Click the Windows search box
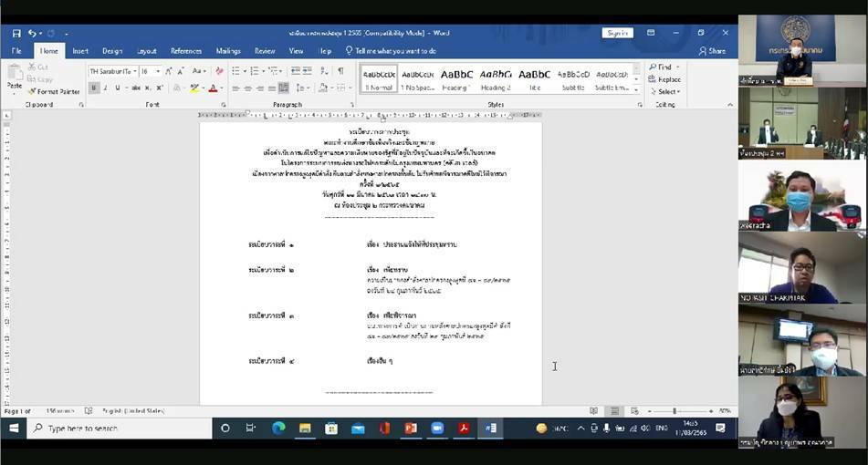This screenshot has height=465, width=868. point(119,428)
